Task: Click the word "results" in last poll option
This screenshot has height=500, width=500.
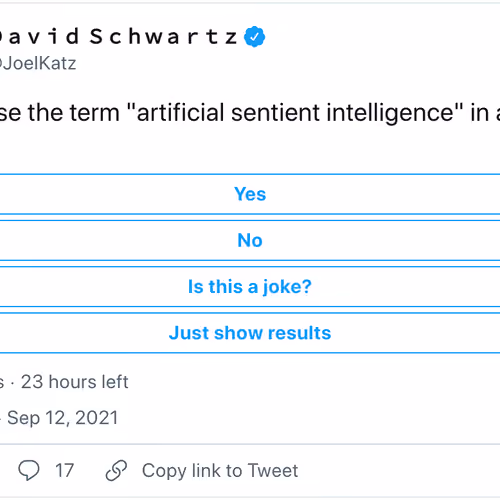Action: point(299,333)
